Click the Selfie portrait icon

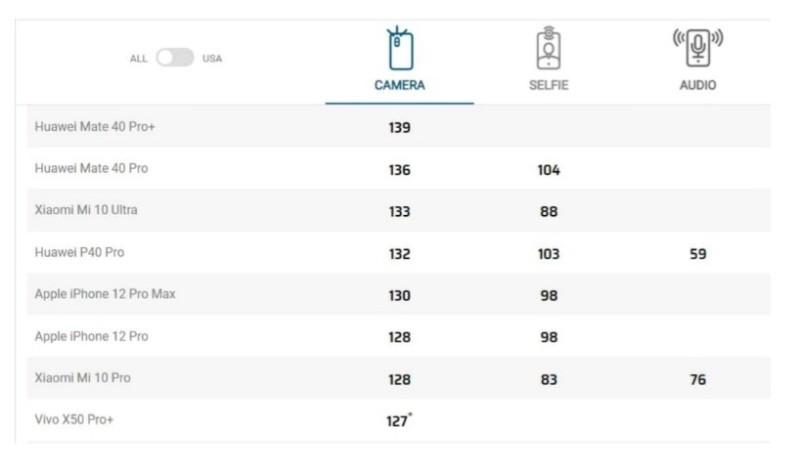(548, 48)
